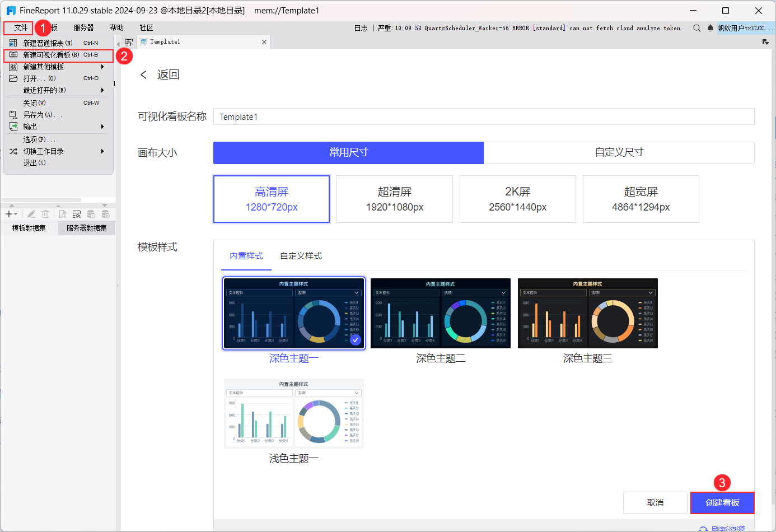
Task: Select the 浅色主题一 thumbnail
Action: (294, 413)
